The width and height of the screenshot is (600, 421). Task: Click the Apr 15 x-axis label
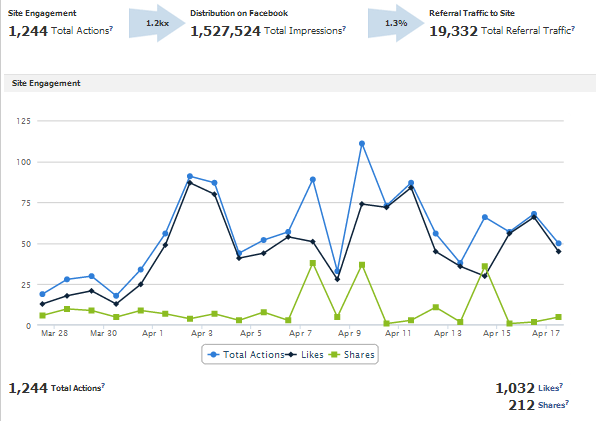(497, 333)
